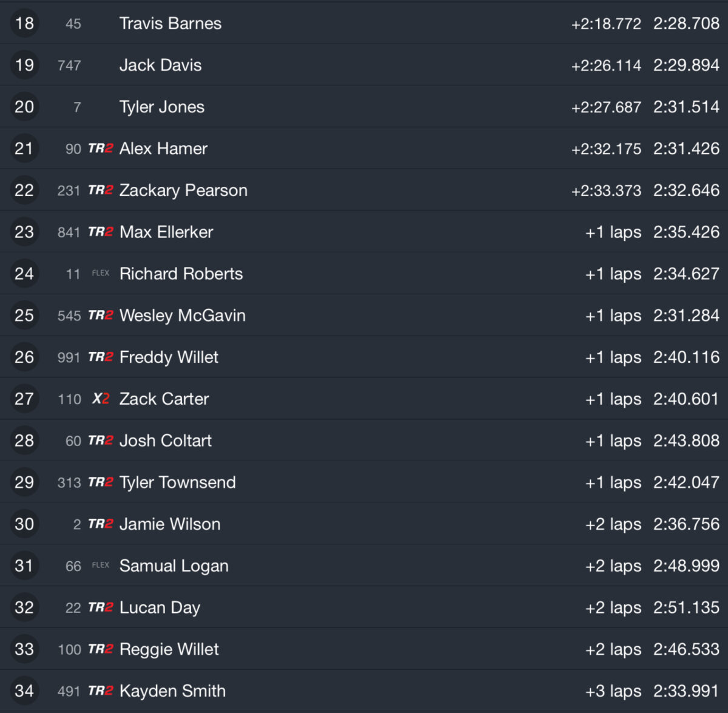Screen dimensions: 728x713
Task: Click the FLEX icon beside Samual Logan
Action: pos(101,565)
